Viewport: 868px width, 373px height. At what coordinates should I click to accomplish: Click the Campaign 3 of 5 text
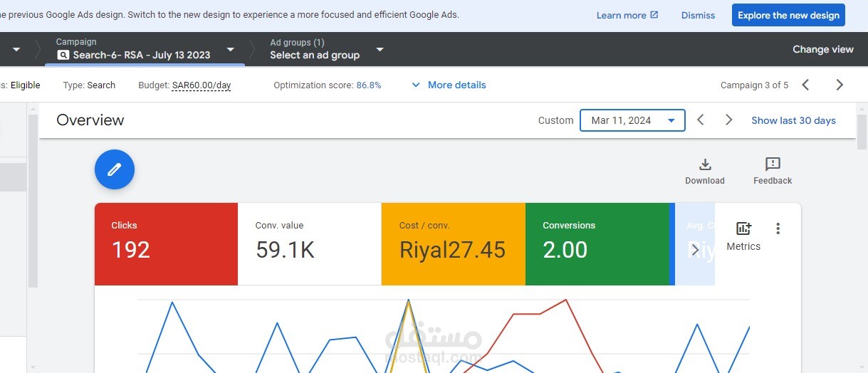[x=754, y=85]
